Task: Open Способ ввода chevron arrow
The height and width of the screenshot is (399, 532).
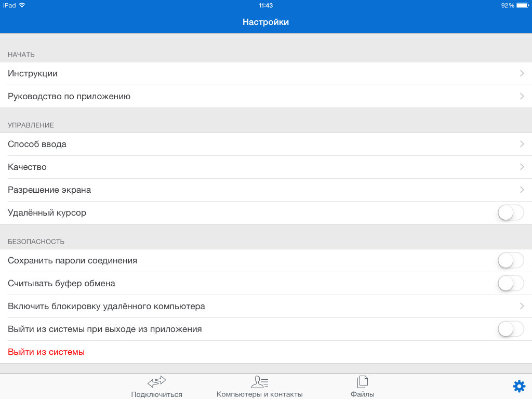Action: coord(522,144)
